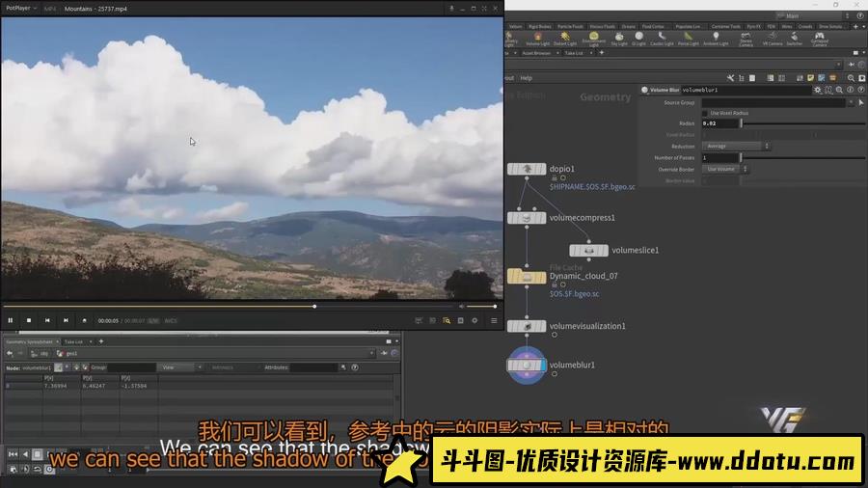Select the volumevisualization1 node
Viewport: 868px width, 488px height.
527,326
